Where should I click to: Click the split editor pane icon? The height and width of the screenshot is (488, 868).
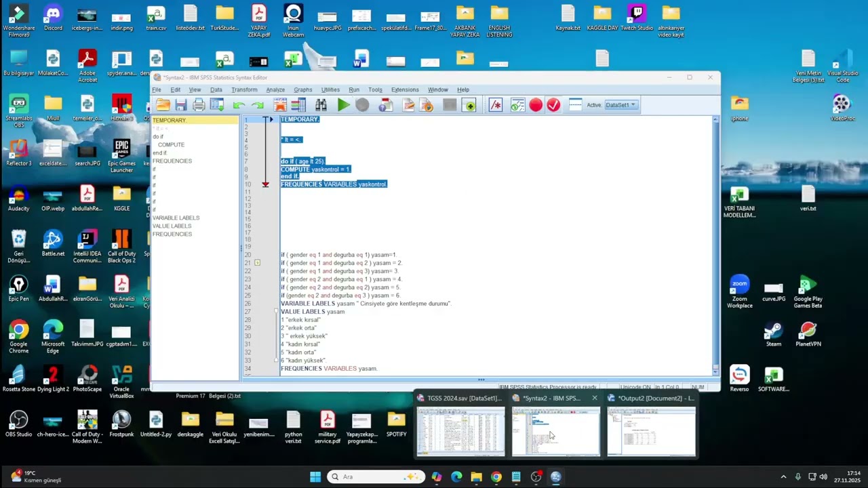click(x=575, y=105)
